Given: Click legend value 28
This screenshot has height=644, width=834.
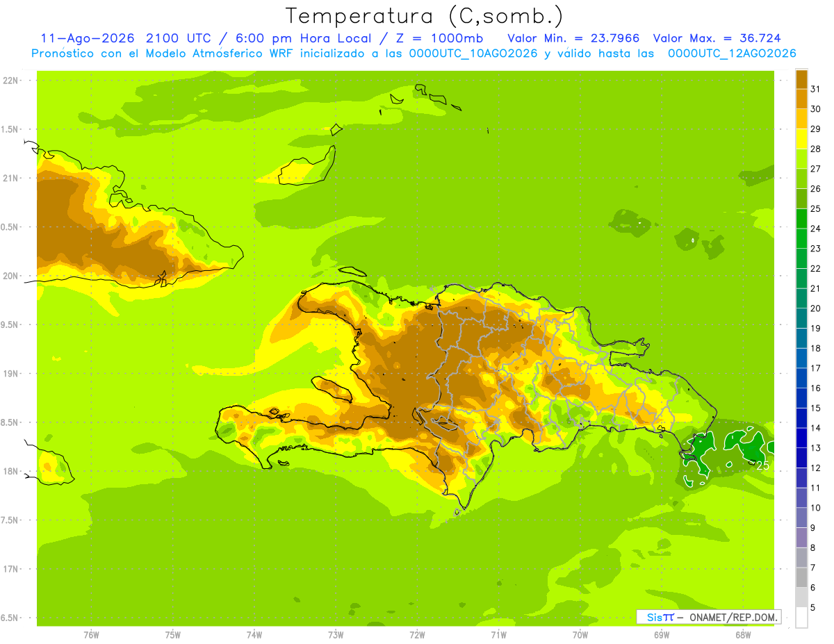Looking at the screenshot, I should click(815, 149).
